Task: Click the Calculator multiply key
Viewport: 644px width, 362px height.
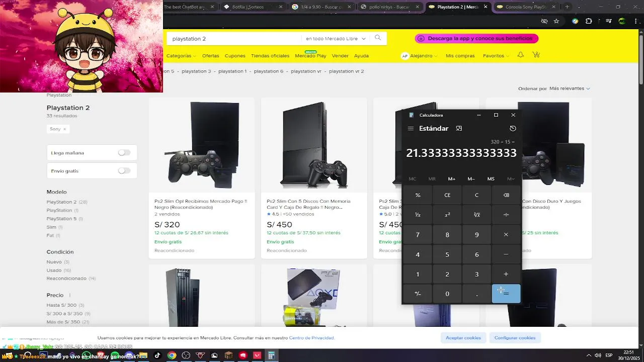Action: coord(506,234)
